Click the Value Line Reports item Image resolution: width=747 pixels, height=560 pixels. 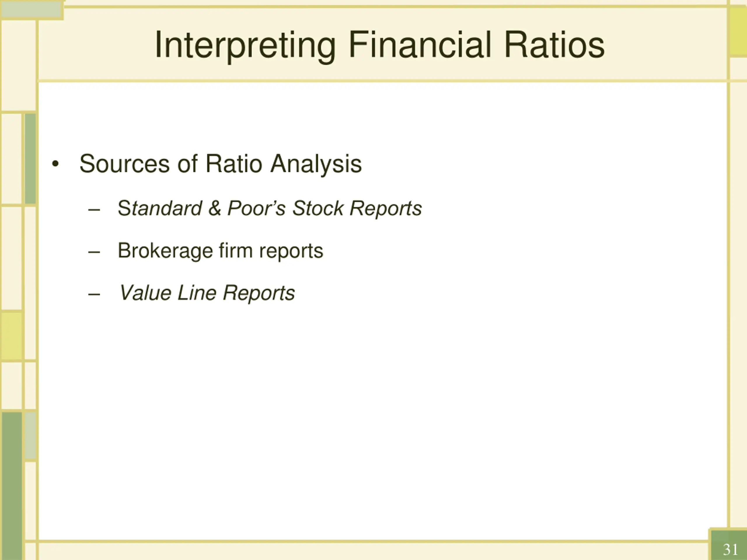coord(207,293)
